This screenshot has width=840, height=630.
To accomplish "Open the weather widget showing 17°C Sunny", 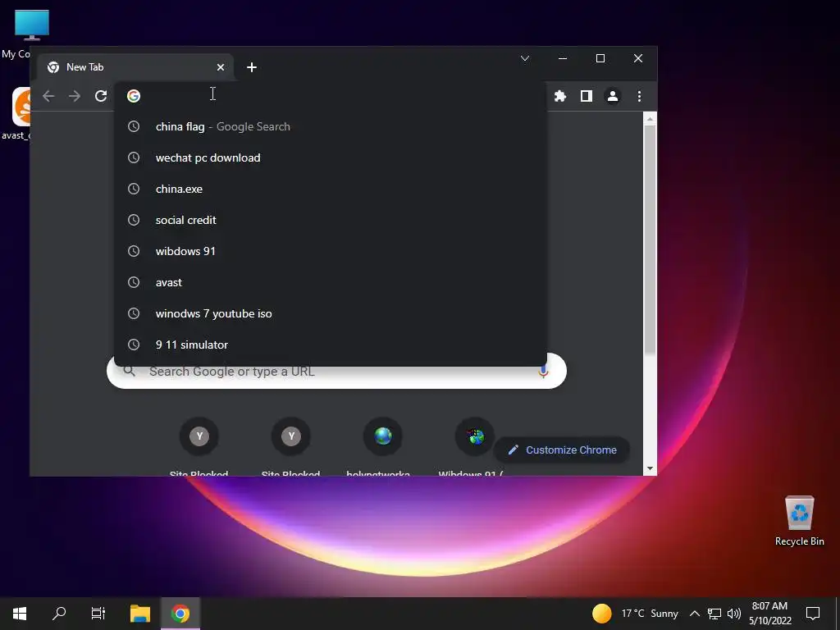I will [x=636, y=614].
